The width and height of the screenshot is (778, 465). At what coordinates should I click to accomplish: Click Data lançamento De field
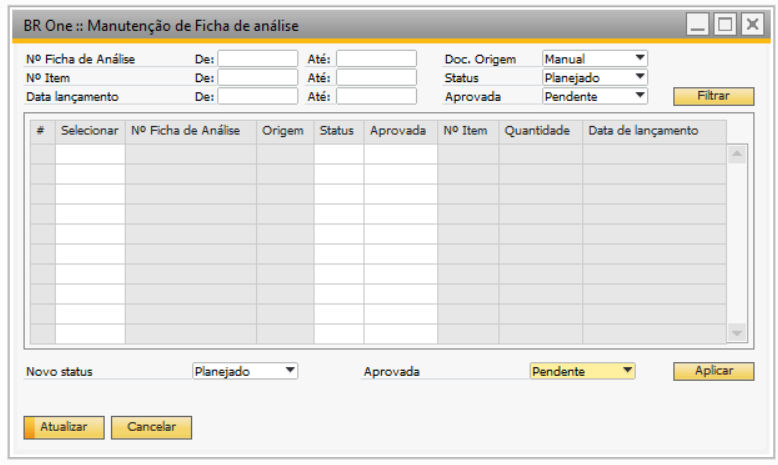[x=258, y=96]
